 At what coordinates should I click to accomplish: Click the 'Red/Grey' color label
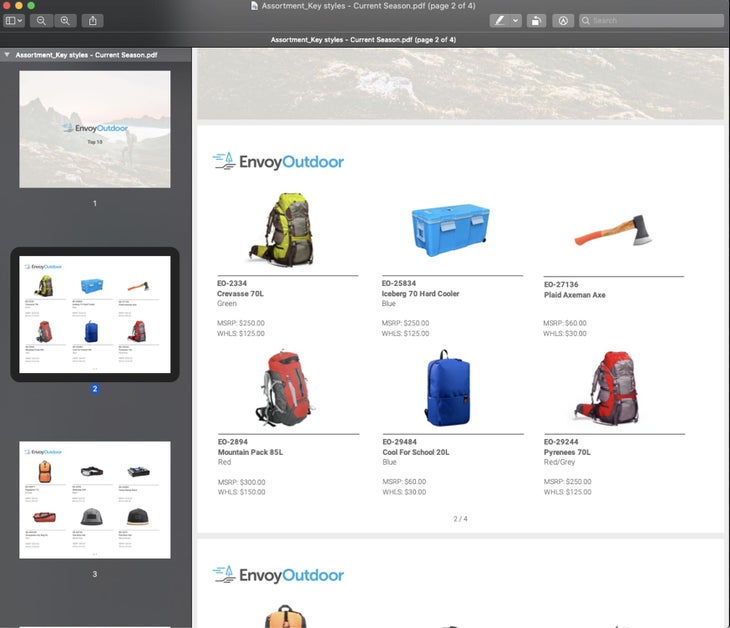pyautogui.click(x=559, y=462)
